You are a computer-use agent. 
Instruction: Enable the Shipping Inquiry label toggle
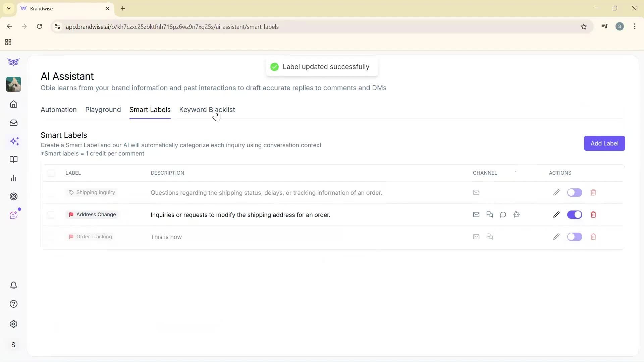click(x=574, y=192)
